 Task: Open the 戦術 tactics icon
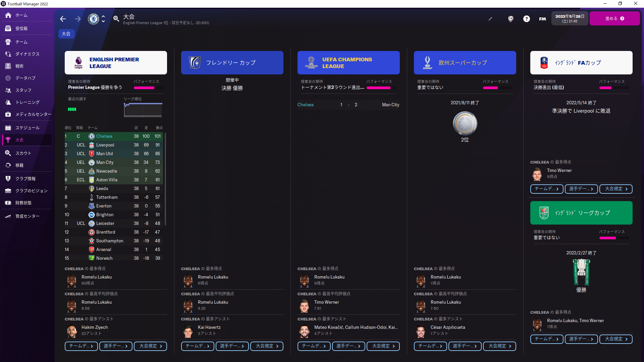point(8,66)
